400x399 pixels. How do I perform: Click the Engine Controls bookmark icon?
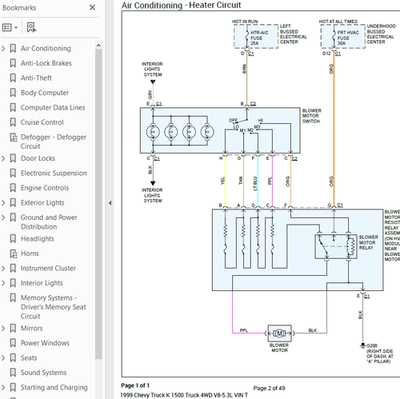[13, 188]
